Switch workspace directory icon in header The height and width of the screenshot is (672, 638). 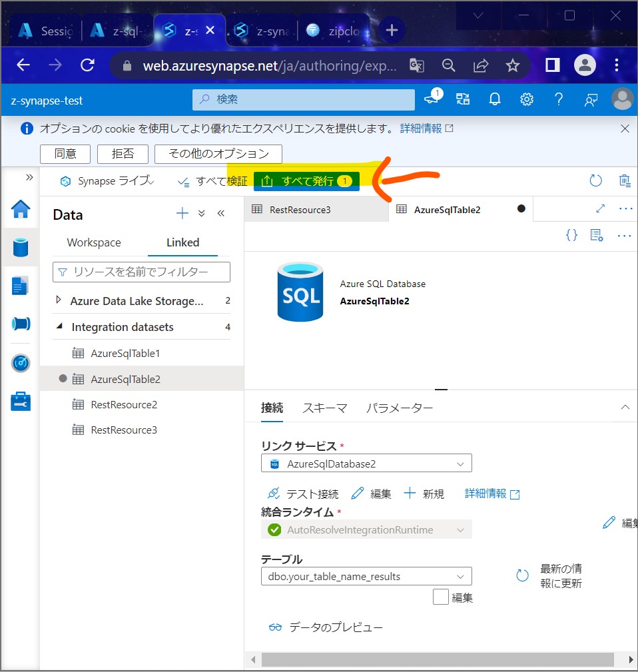click(463, 99)
